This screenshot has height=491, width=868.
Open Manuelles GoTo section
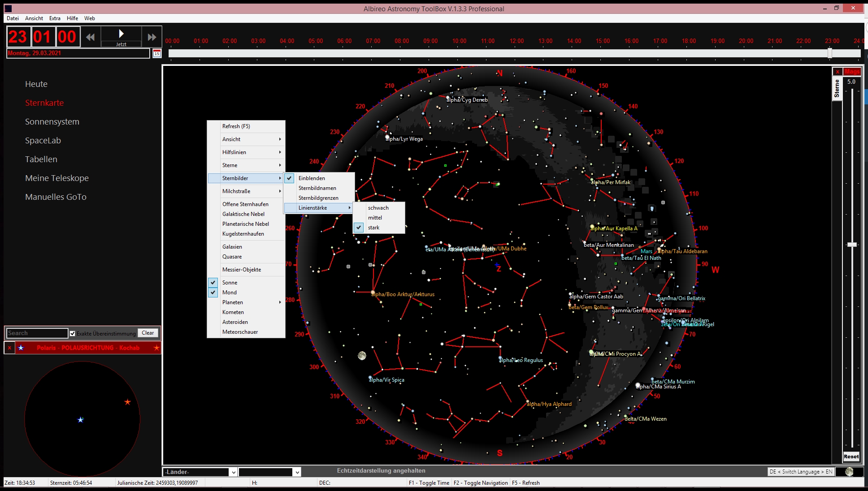click(56, 197)
